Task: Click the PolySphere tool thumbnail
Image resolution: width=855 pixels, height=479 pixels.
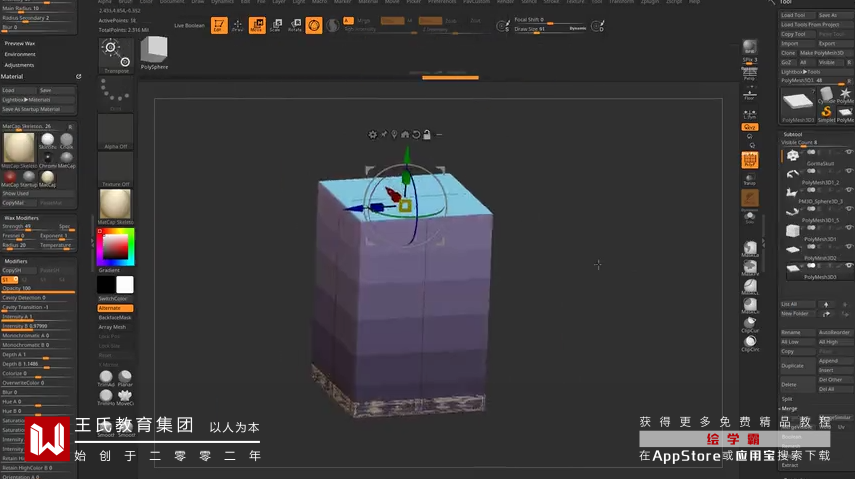Action: pos(154,52)
